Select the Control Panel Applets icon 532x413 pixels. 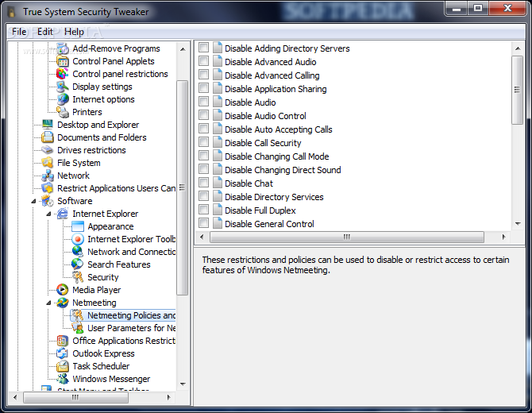tap(63, 61)
